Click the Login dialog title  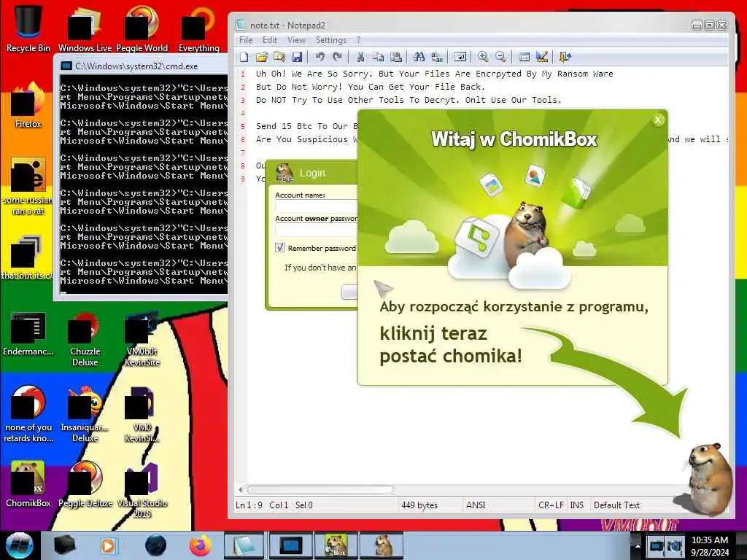tap(312, 173)
